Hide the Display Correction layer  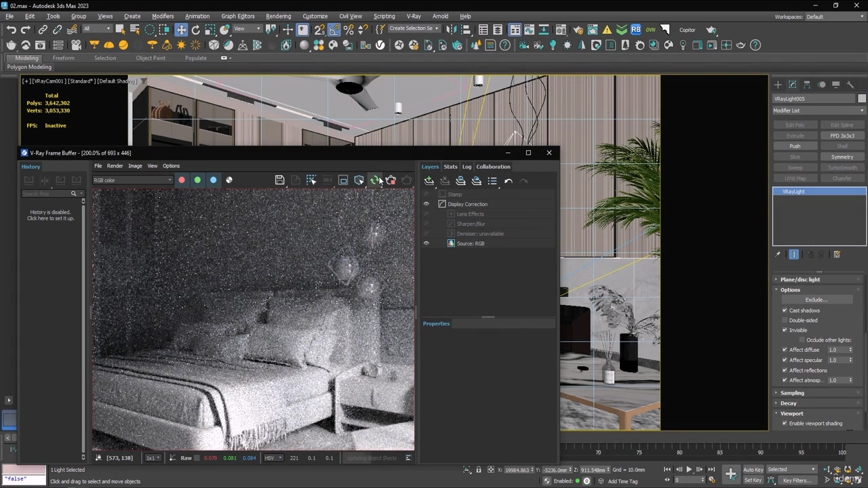click(427, 204)
